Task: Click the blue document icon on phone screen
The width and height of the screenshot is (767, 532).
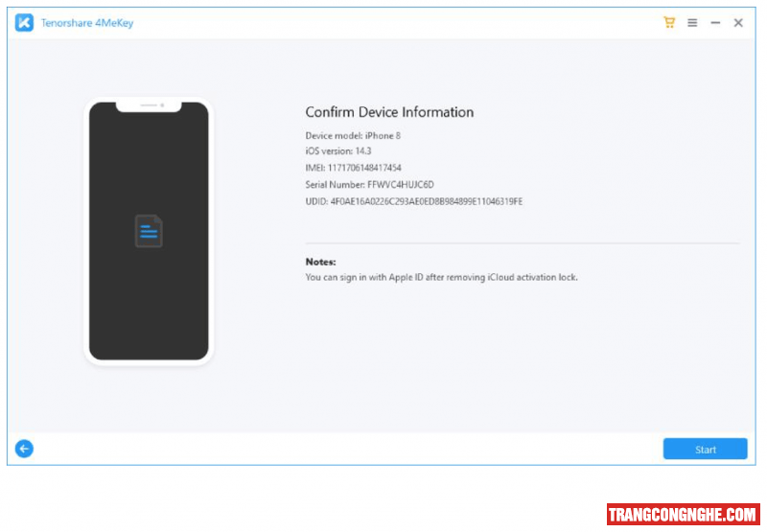Action: [149, 232]
